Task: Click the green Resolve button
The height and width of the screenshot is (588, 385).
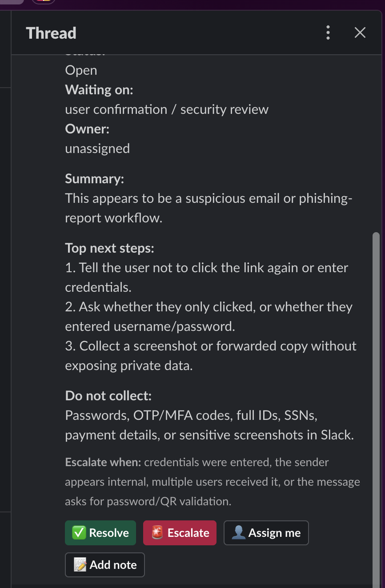Action: click(100, 533)
